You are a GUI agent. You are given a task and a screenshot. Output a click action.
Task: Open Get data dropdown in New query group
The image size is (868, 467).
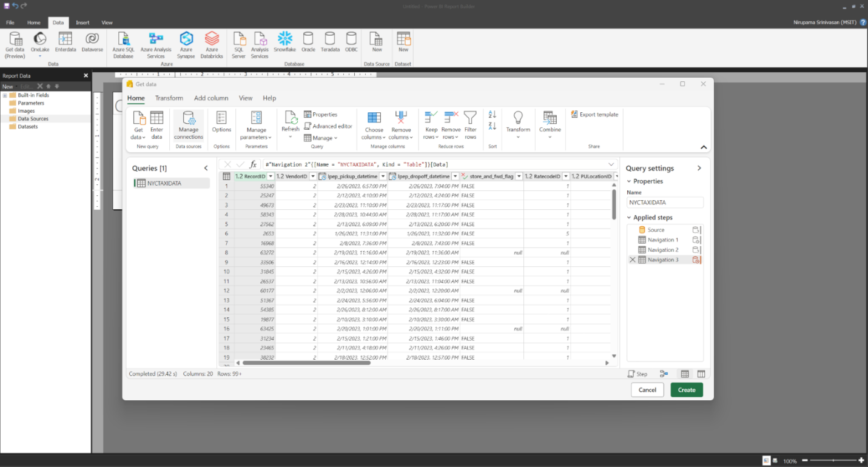coord(138,126)
